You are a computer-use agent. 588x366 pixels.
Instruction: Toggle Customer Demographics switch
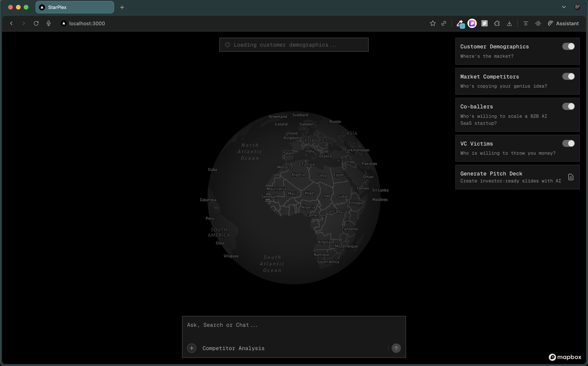568,46
